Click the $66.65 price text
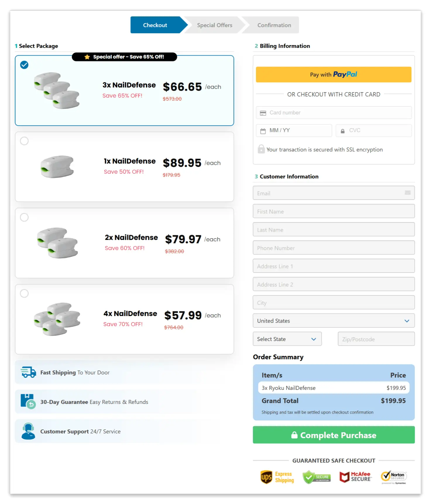Screen dimensions: 431x504 (x=182, y=87)
